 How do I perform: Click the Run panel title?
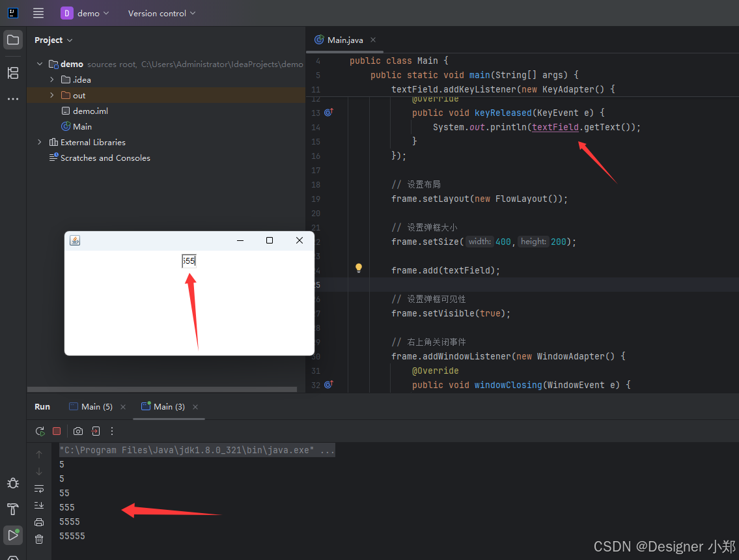pyautogui.click(x=42, y=406)
